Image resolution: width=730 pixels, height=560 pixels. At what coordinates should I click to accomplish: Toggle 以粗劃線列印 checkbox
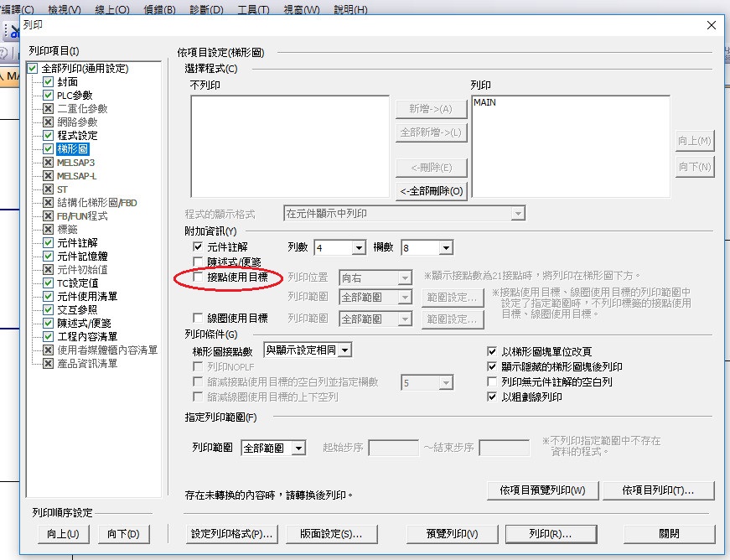492,397
